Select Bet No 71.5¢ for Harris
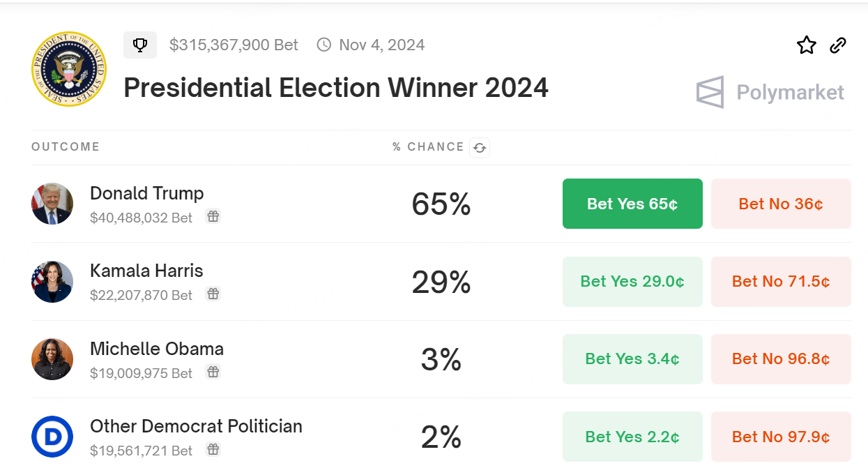 tap(781, 282)
